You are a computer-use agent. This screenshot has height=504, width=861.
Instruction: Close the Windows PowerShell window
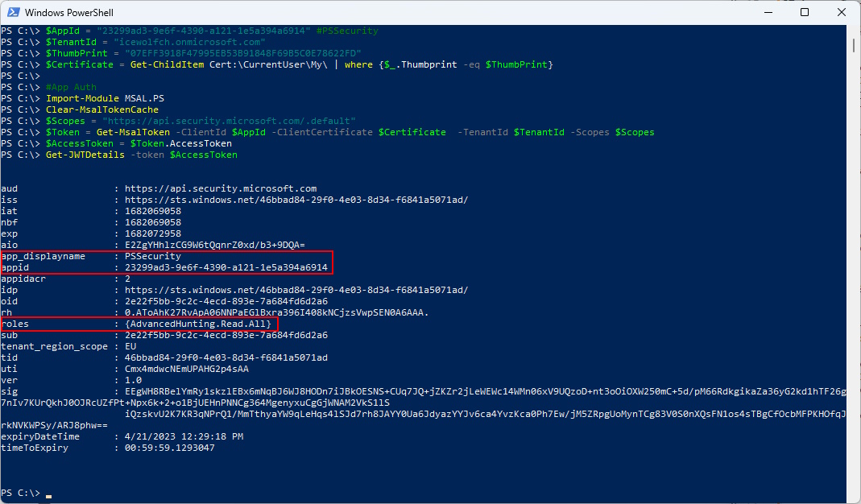(x=841, y=12)
